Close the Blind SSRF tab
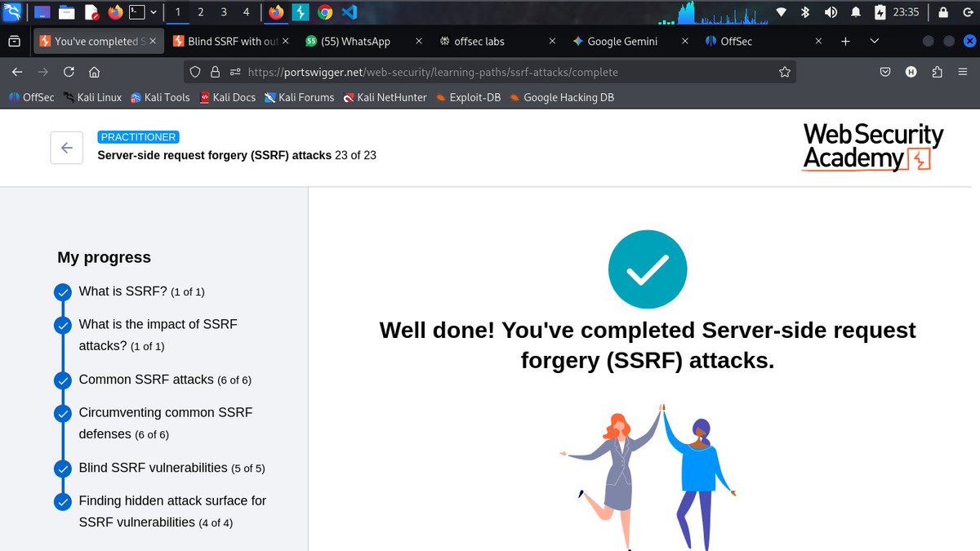The height and width of the screenshot is (551, 980). click(285, 41)
